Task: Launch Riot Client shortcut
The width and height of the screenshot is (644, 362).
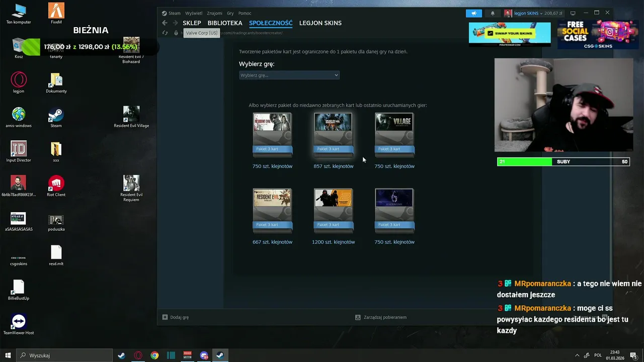Action: tap(56, 186)
